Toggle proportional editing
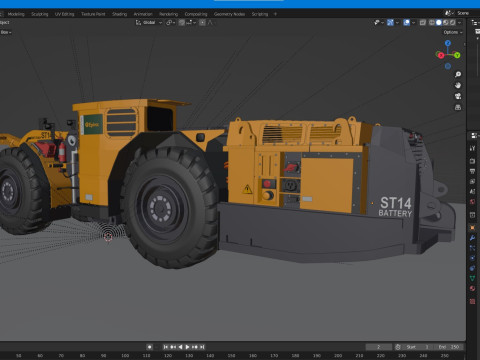The width and height of the screenshot is (480, 360). (202, 23)
